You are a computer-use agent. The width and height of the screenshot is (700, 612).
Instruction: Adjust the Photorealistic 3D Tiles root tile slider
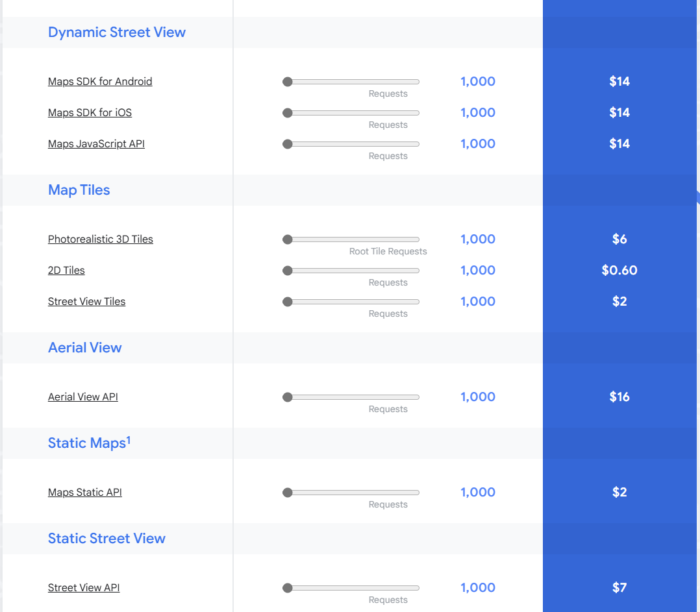[x=286, y=239]
